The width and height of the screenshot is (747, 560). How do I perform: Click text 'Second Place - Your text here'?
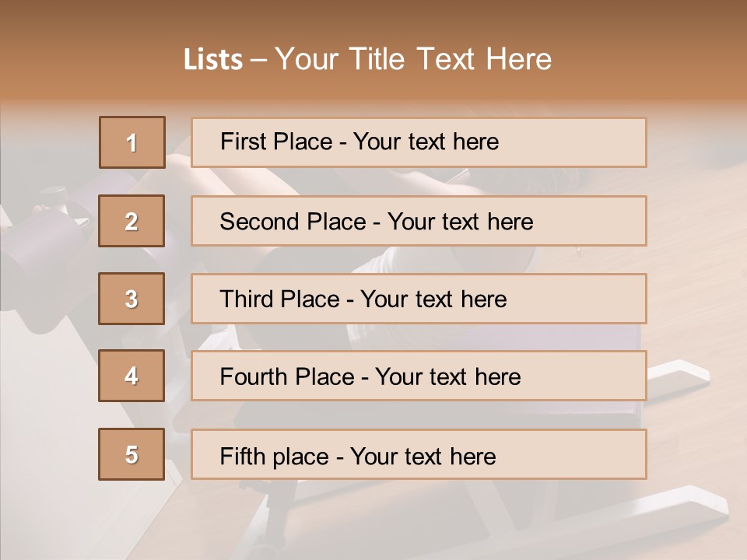coord(377,222)
